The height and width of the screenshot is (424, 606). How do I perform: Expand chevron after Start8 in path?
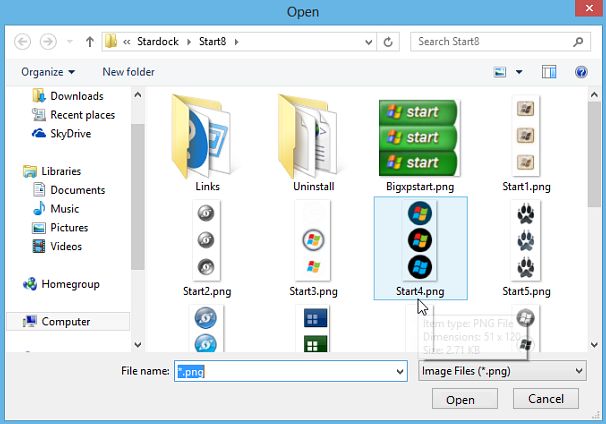point(236,41)
